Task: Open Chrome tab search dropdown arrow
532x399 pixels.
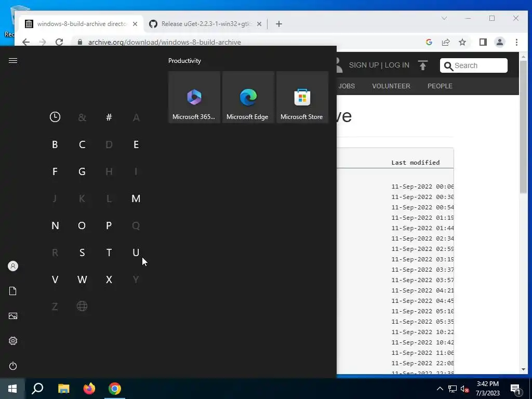Action: coord(444,18)
